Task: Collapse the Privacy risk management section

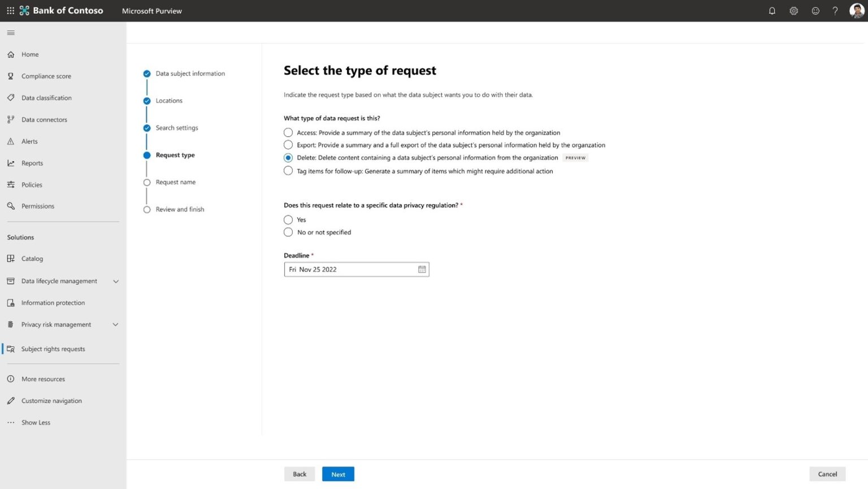Action: 115,324
